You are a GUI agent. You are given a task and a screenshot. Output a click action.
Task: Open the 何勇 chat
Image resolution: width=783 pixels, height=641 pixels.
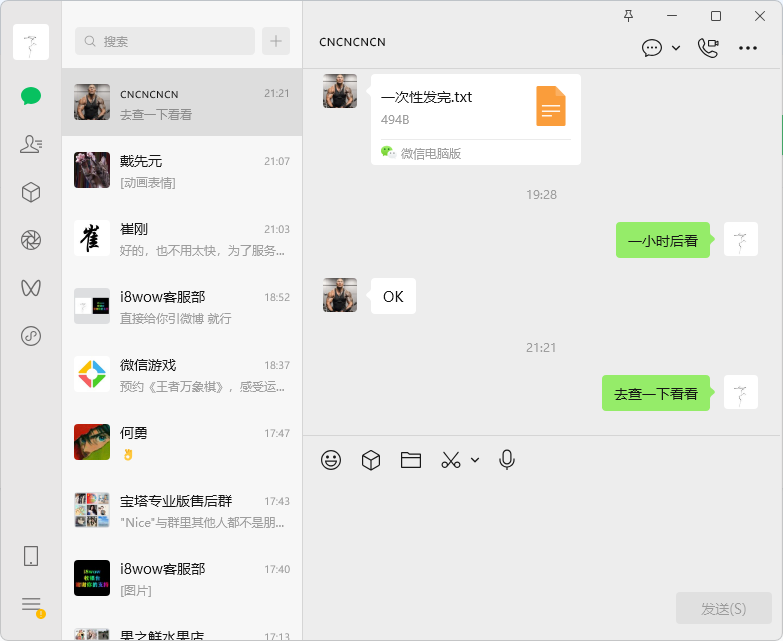click(x=182, y=442)
